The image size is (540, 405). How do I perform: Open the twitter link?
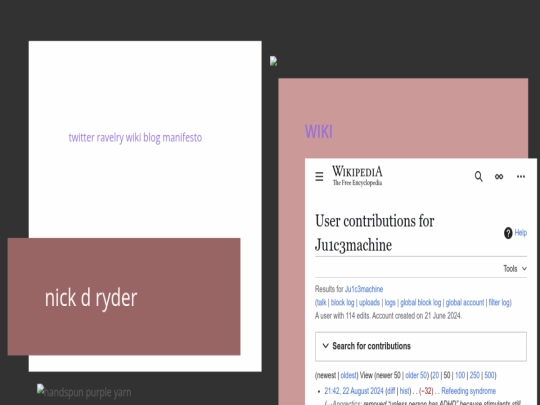click(82, 137)
